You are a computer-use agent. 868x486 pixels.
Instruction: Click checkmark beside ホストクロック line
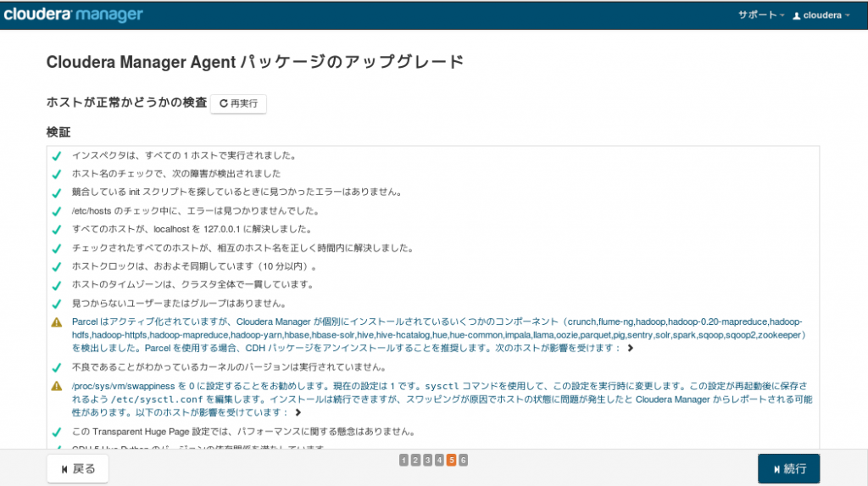(x=57, y=266)
